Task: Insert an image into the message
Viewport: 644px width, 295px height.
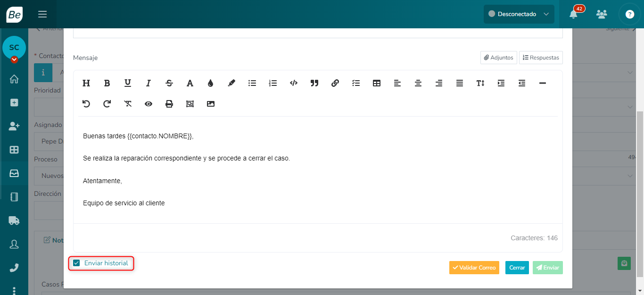Action: coord(211,104)
